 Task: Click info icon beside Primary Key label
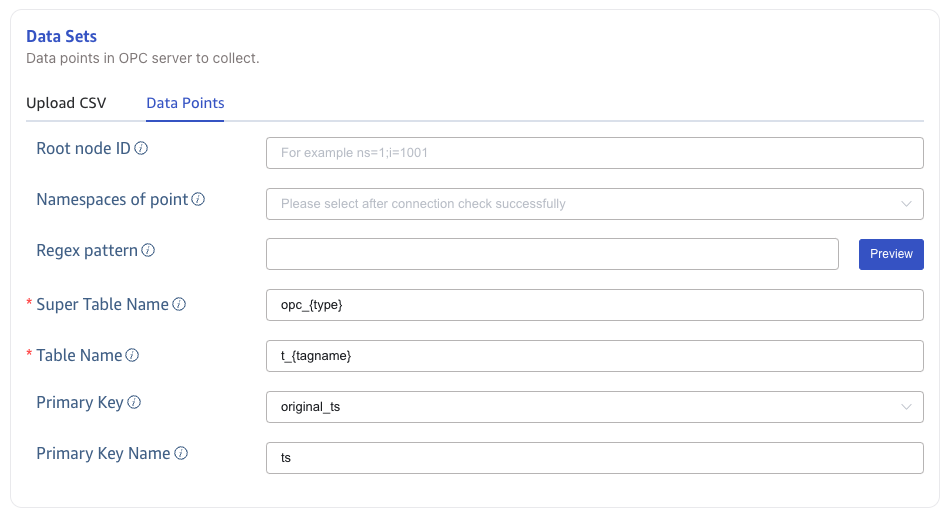(134, 403)
